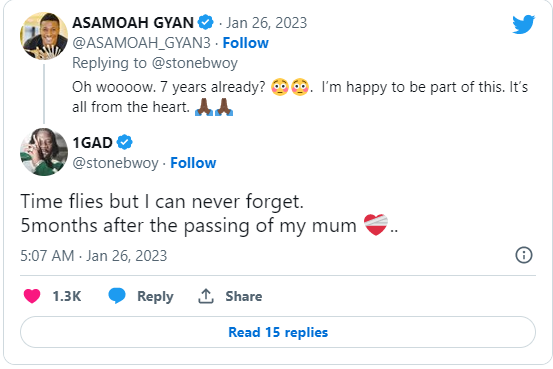Click the Jan 26, 2023 date beside Gyan
This screenshot has width=553, height=369.
[x=267, y=23]
